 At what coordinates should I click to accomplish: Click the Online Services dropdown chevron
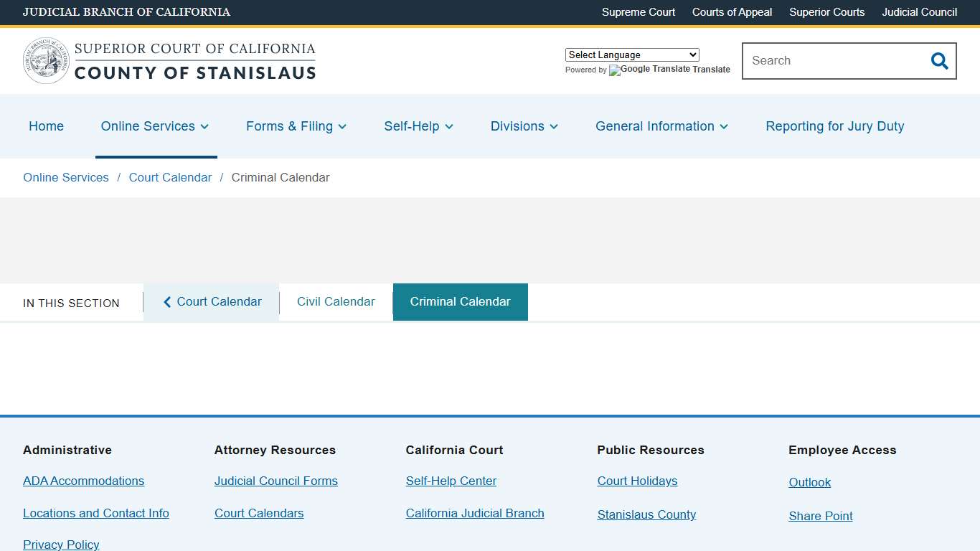pyautogui.click(x=204, y=126)
